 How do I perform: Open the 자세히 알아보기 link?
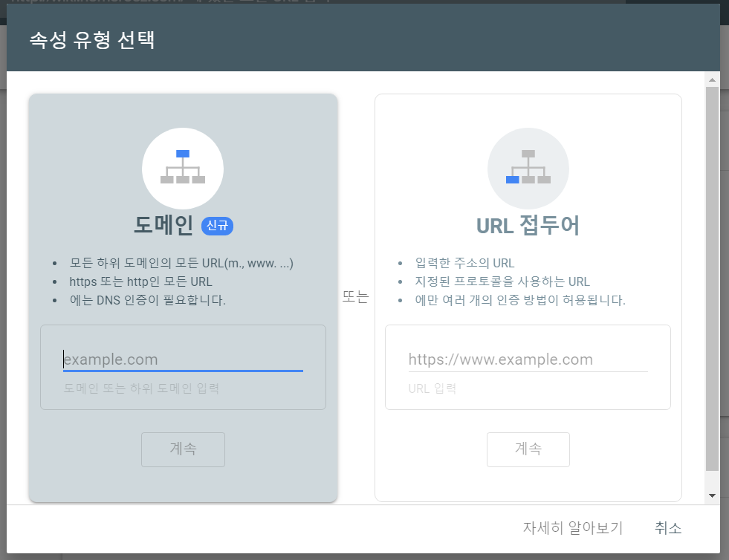tap(572, 528)
